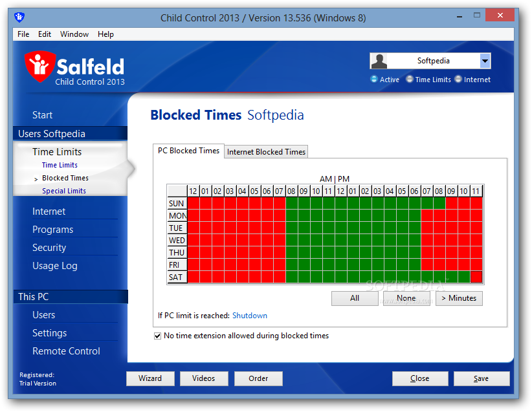
Task: Open the Time Limits sub-item link
Action: point(60,165)
